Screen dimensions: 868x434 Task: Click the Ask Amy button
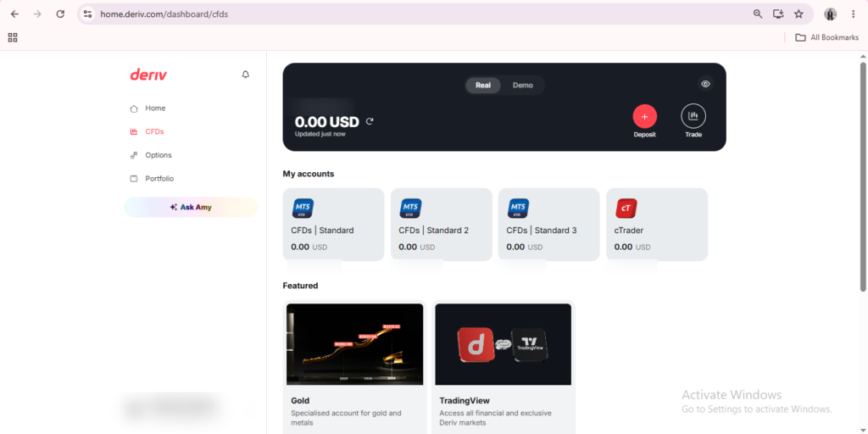[191, 207]
